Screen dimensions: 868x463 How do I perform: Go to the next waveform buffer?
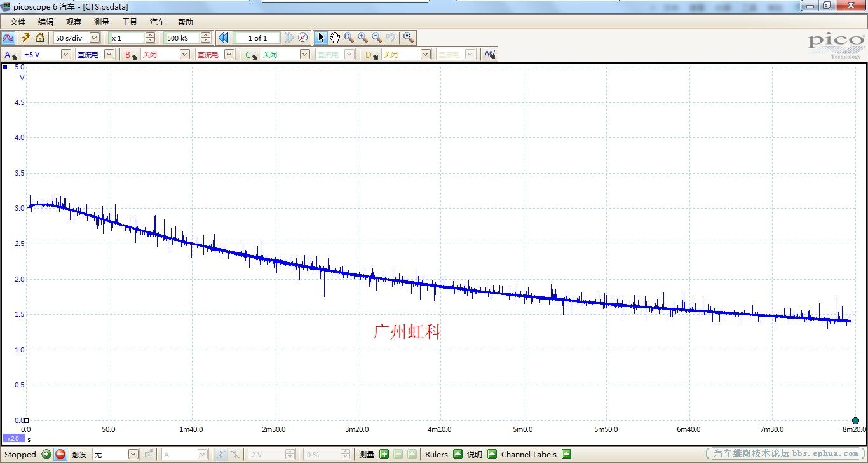click(x=289, y=38)
